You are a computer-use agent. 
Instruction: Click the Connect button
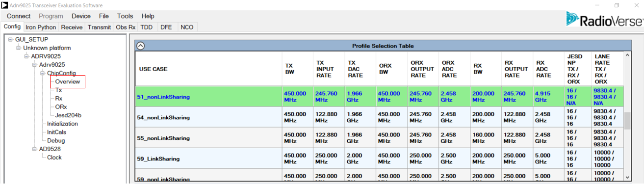19,16
